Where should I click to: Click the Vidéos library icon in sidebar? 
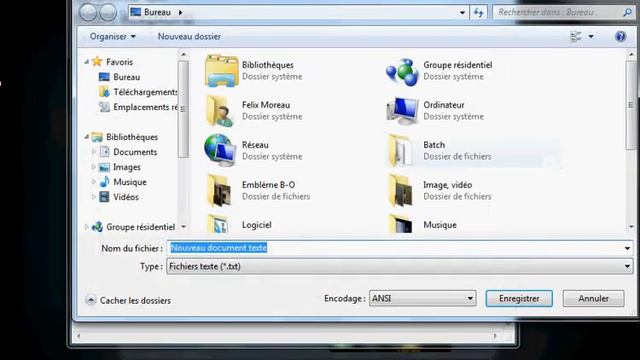click(x=104, y=197)
